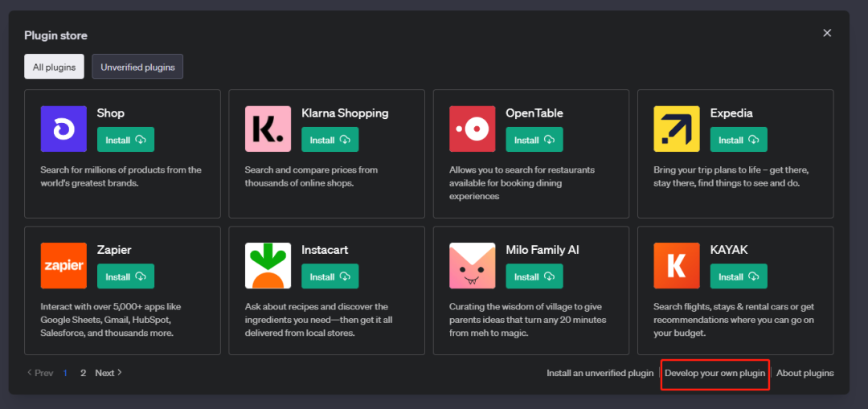Click the 'Search and compare prices' description
This screenshot has width=868, height=409.
click(311, 176)
